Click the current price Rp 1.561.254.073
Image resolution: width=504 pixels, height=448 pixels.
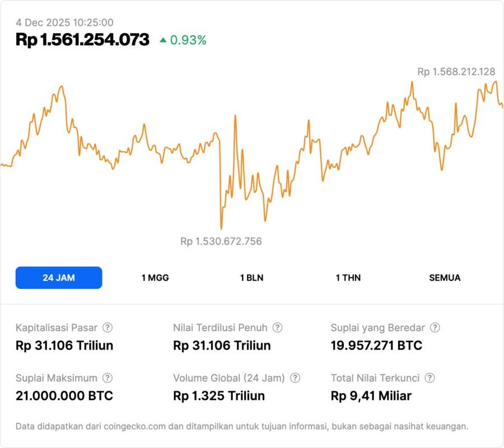(82, 39)
